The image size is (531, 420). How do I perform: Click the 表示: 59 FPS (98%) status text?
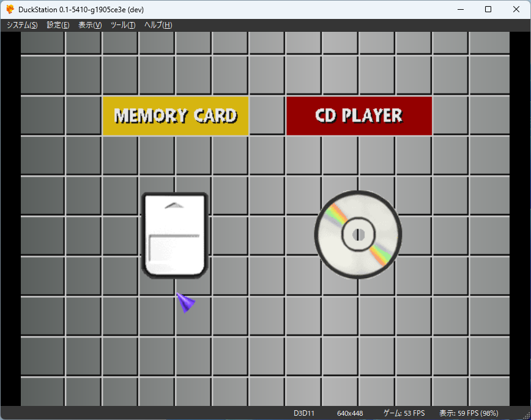coord(469,413)
